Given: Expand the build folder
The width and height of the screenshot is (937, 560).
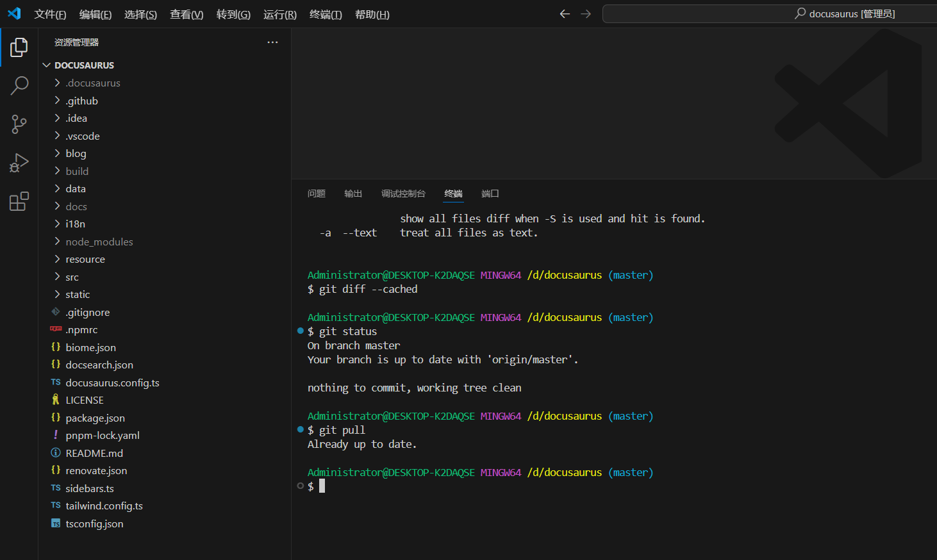Looking at the screenshot, I should 57,171.
